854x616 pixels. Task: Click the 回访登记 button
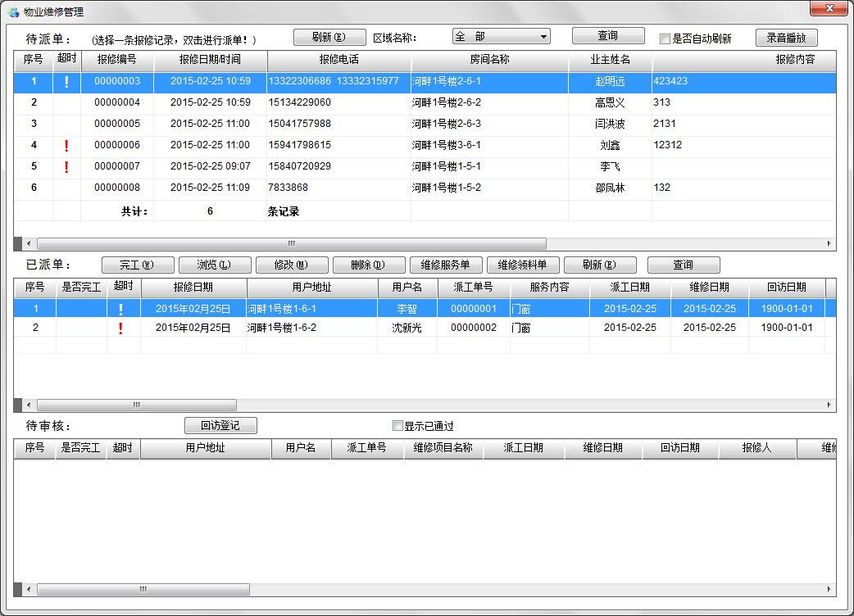tap(220, 426)
